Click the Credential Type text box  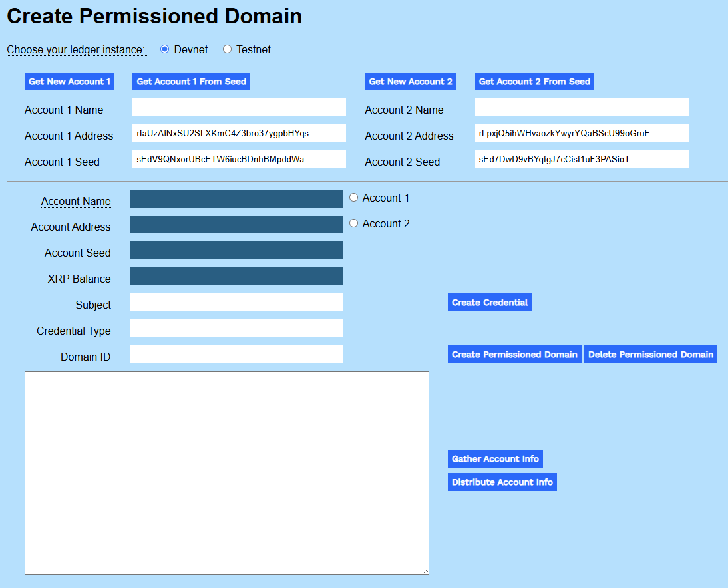pyautogui.click(x=236, y=329)
